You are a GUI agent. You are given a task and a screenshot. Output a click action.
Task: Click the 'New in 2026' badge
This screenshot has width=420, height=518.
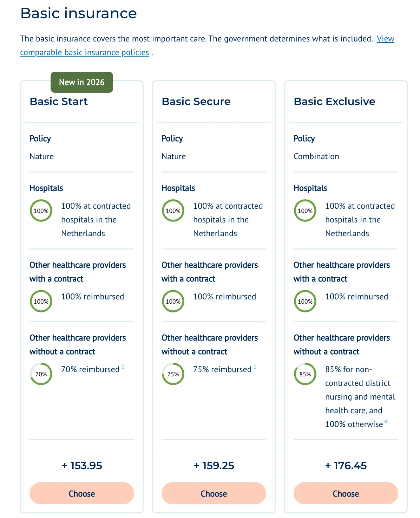(82, 82)
